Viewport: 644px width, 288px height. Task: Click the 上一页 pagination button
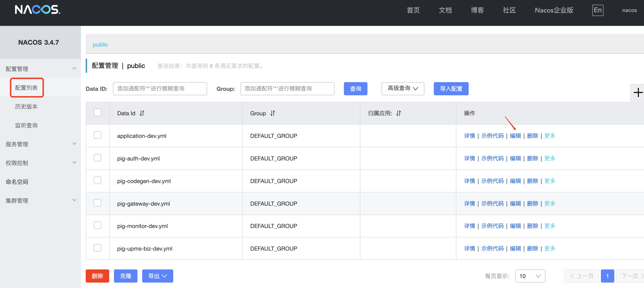[x=581, y=276]
